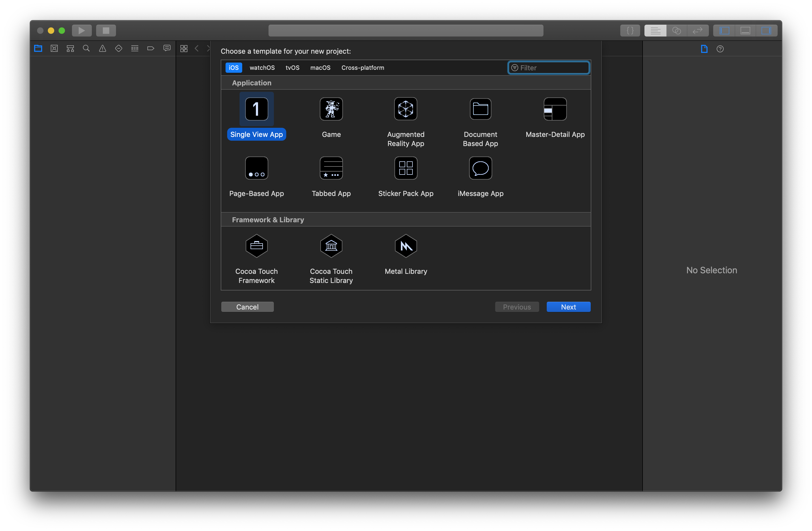
Task: Toggle the left navigator panel
Action: [x=724, y=30]
